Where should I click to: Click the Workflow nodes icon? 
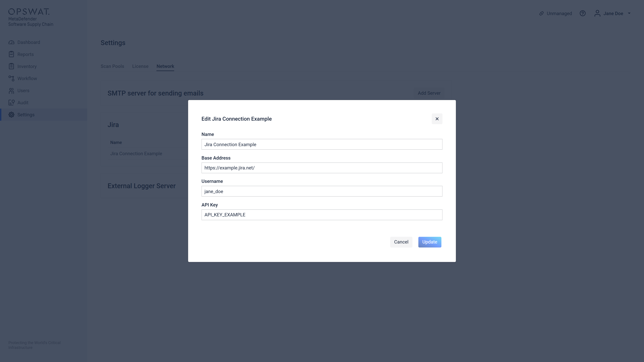11,78
